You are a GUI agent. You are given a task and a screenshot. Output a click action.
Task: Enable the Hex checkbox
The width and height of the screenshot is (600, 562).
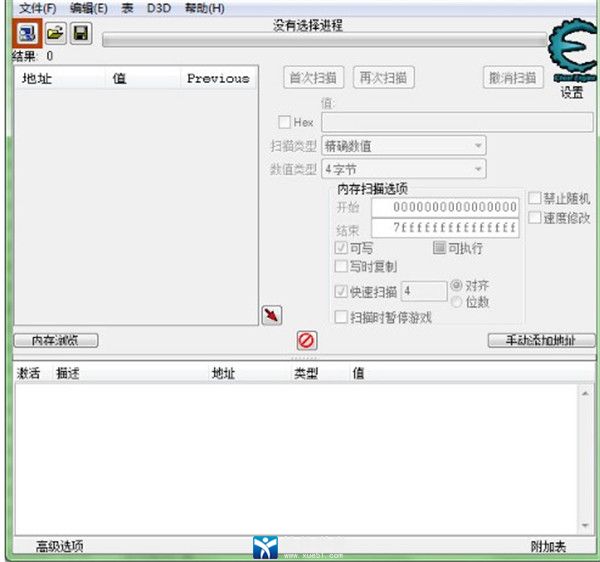(x=284, y=122)
